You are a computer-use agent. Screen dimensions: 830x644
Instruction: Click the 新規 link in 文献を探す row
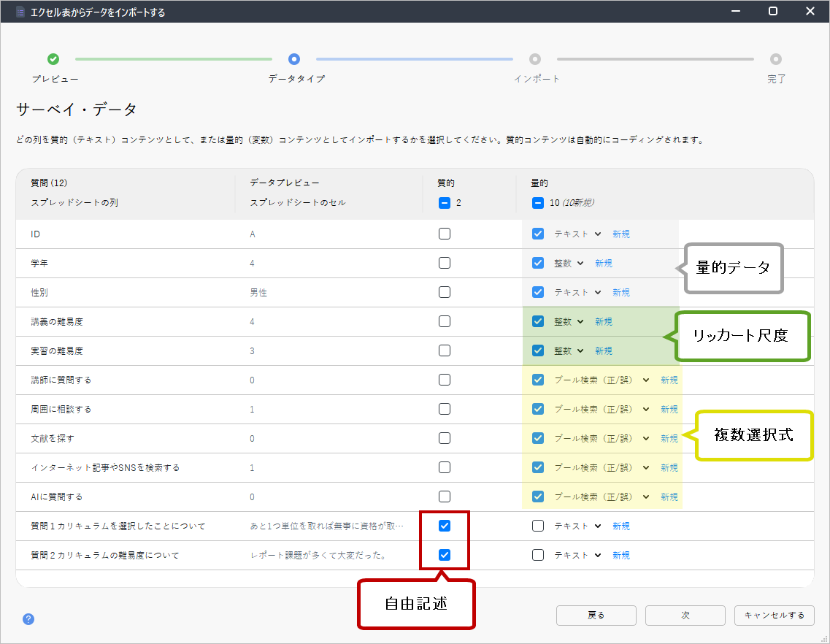669,438
